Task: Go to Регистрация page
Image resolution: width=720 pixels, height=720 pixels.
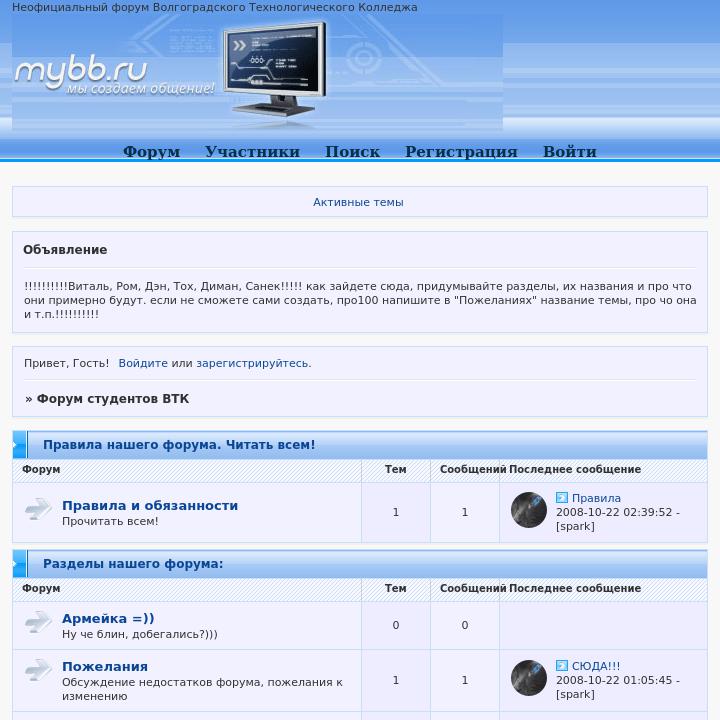Action: [x=461, y=152]
